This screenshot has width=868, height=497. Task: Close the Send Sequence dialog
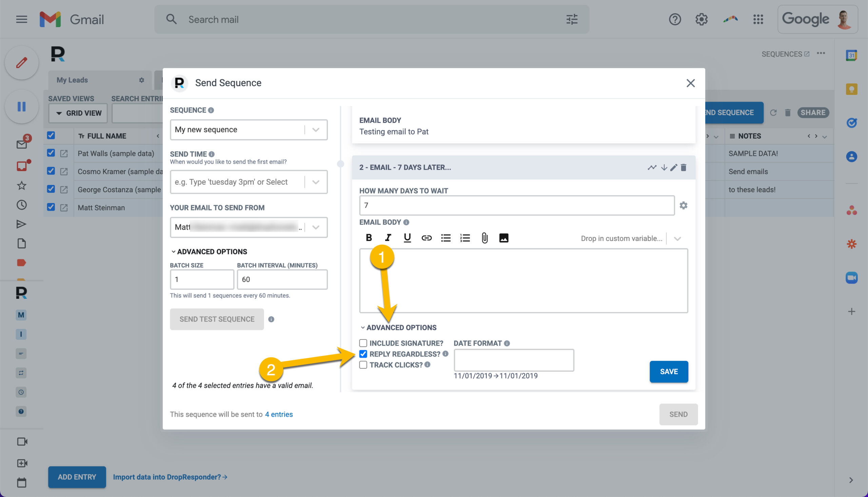coord(690,83)
